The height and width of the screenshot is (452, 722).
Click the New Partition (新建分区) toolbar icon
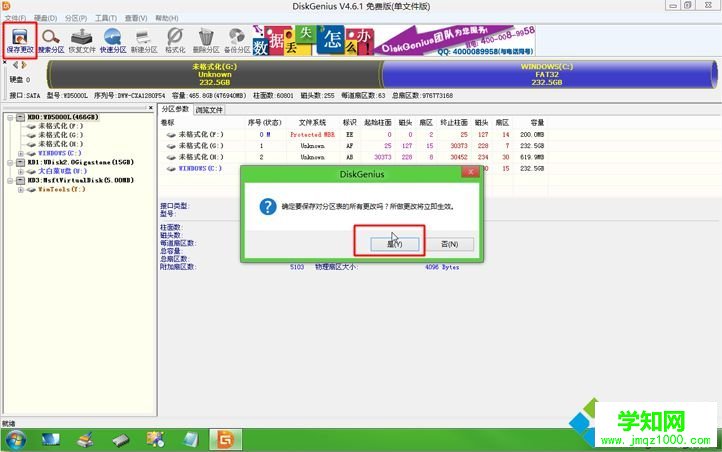click(144, 40)
